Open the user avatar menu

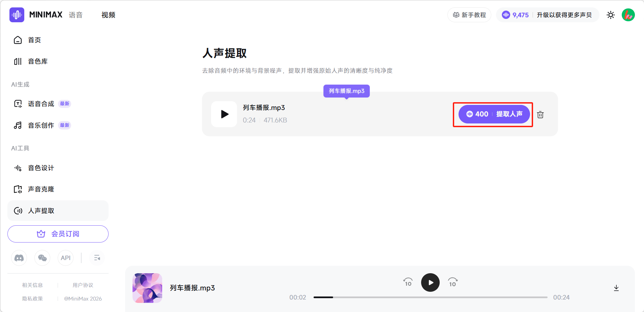[628, 15]
